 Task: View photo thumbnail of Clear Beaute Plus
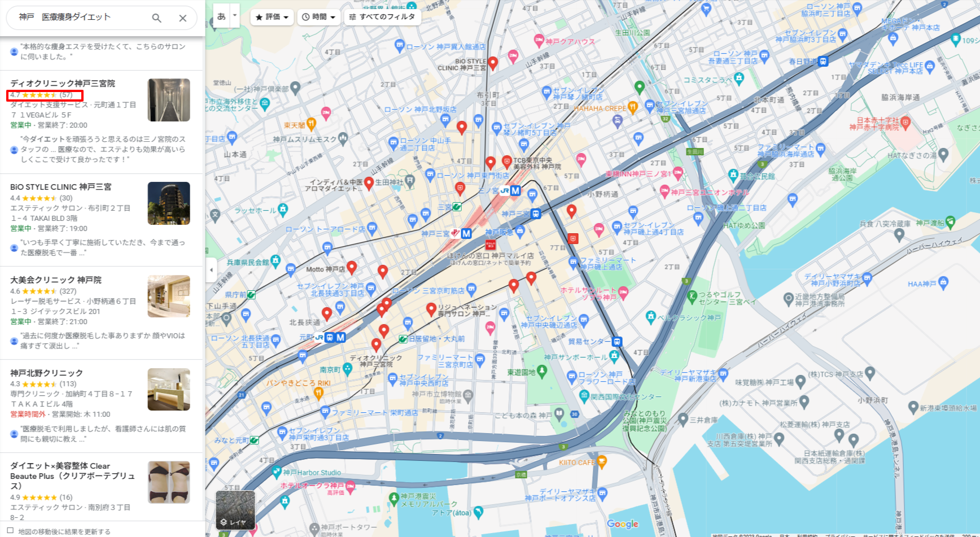tap(169, 482)
